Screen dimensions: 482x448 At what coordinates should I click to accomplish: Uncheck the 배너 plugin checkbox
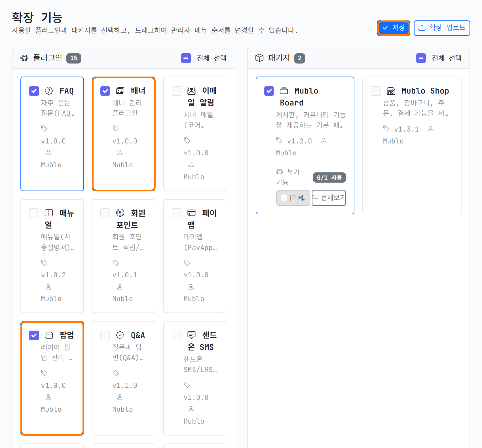click(x=105, y=91)
